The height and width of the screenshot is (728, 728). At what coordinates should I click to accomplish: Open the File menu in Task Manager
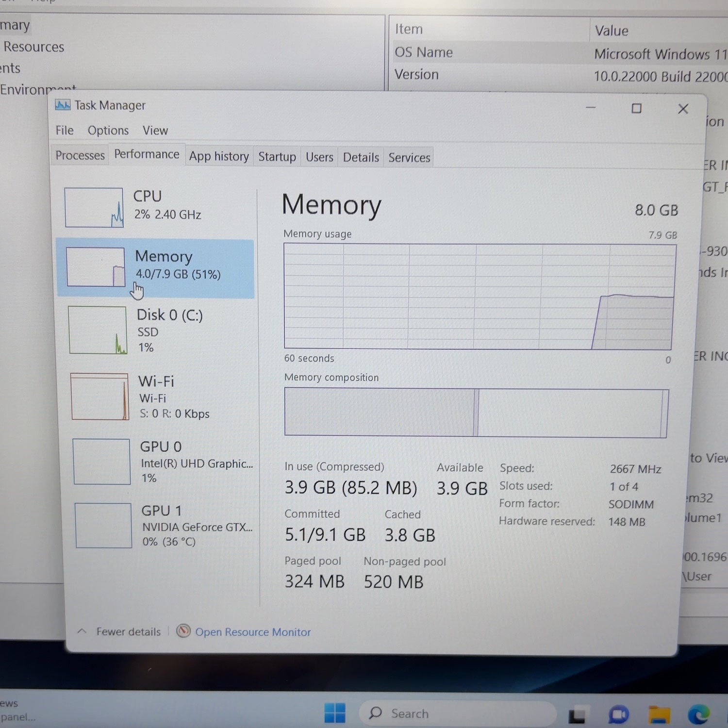click(65, 130)
